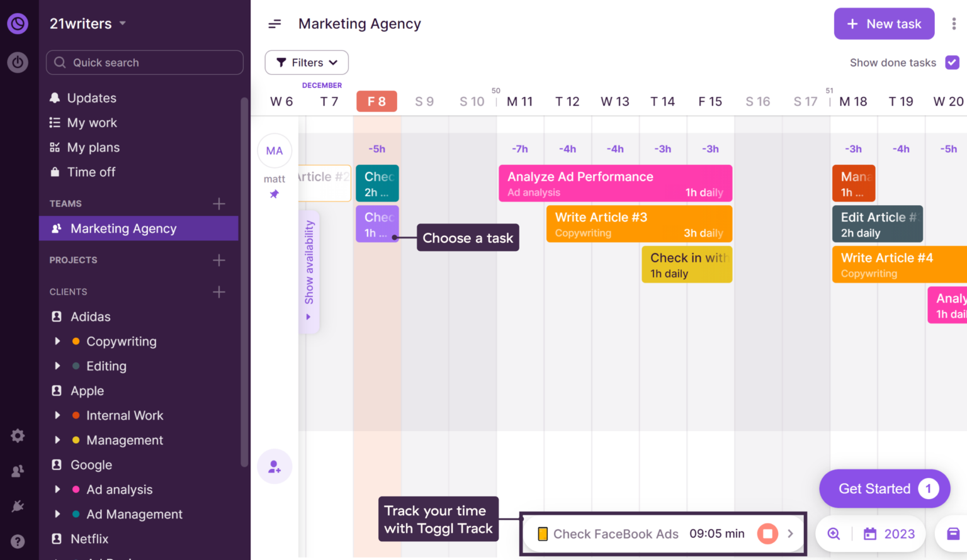Unpin matt using the pin toggle
This screenshot has height=560, width=967.
274,194
